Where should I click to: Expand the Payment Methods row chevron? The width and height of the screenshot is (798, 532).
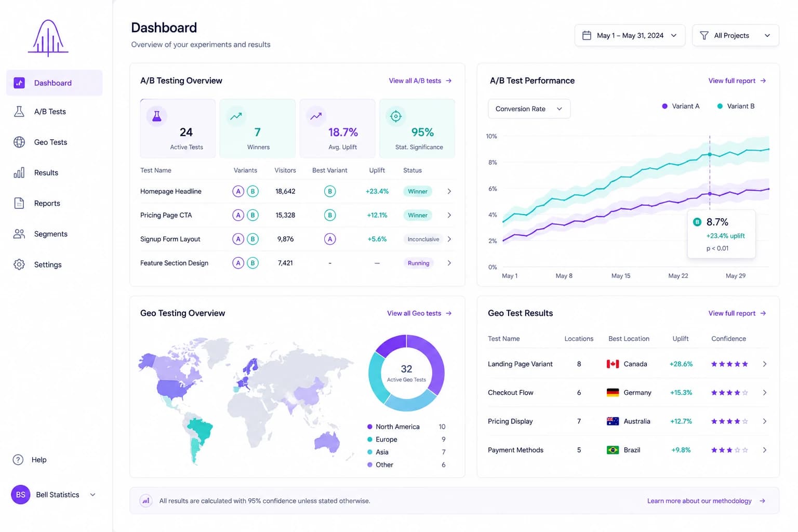(765, 450)
